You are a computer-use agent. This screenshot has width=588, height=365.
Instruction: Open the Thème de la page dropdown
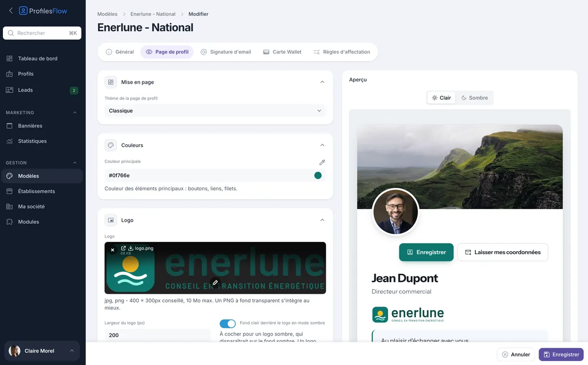[215, 111]
